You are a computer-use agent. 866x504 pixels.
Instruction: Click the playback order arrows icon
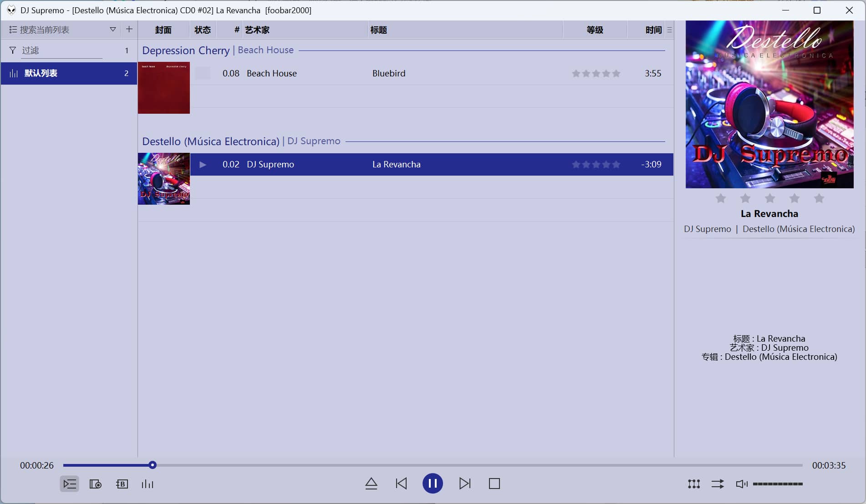tap(718, 484)
